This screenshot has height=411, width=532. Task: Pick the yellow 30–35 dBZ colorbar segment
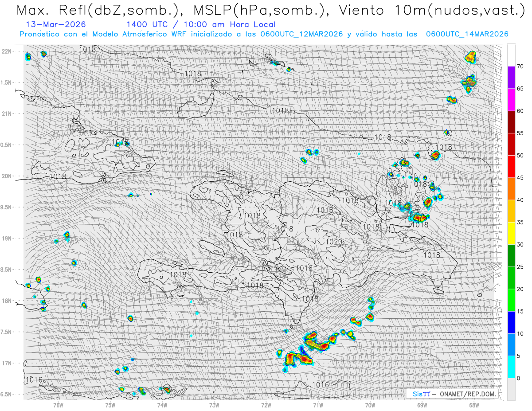pyautogui.click(x=511, y=233)
